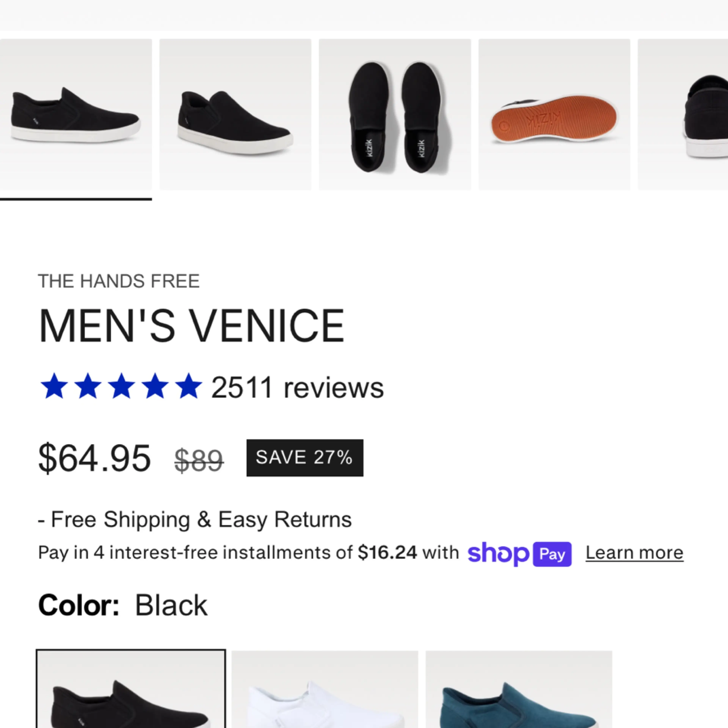This screenshot has width=728, height=728.
Task: Click the crossed-out $89 original price
Action: [199, 460]
